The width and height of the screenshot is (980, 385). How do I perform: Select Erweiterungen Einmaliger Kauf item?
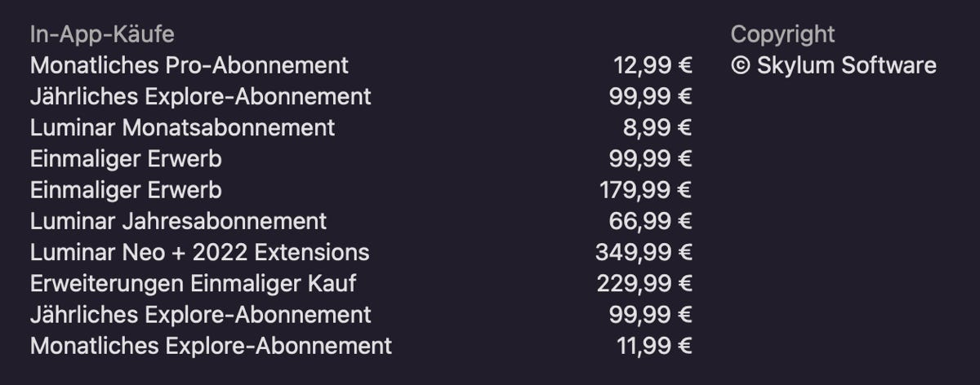[193, 284]
